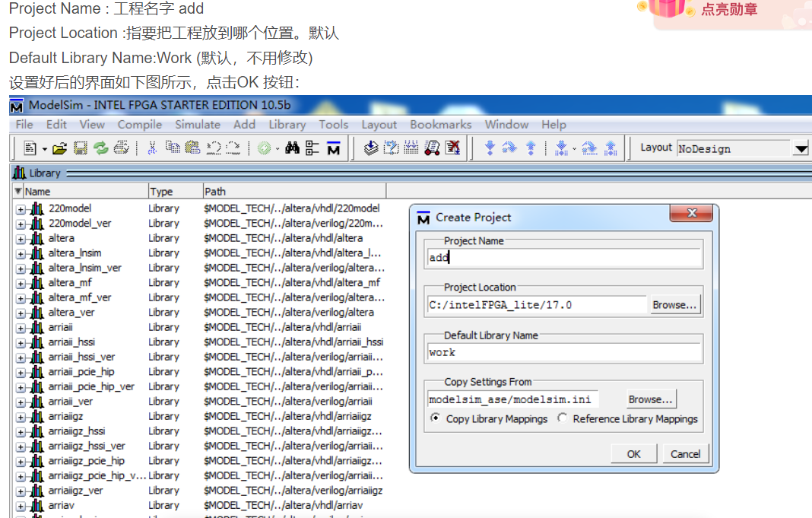Click the Break simulation red X icon
Image resolution: width=812 pixels, height=518 pixels.
point(452,148)
